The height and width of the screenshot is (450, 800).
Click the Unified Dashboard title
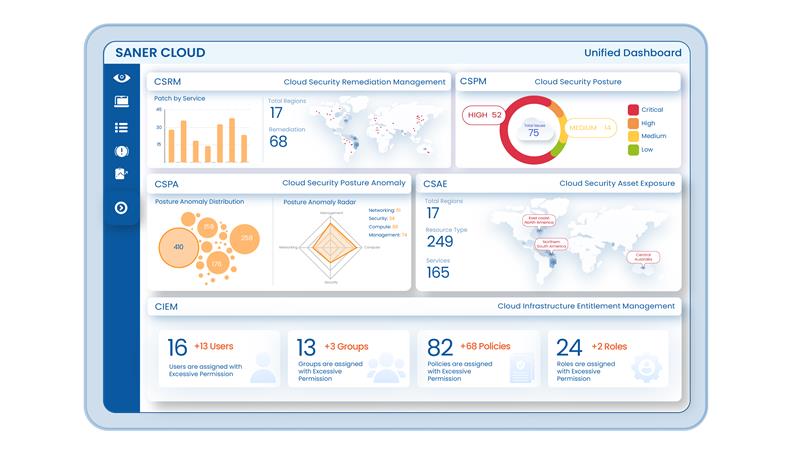click(632, 53)
